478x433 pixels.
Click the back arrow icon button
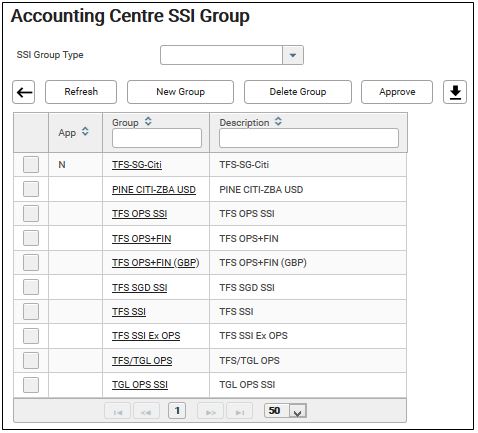(24, 92)
